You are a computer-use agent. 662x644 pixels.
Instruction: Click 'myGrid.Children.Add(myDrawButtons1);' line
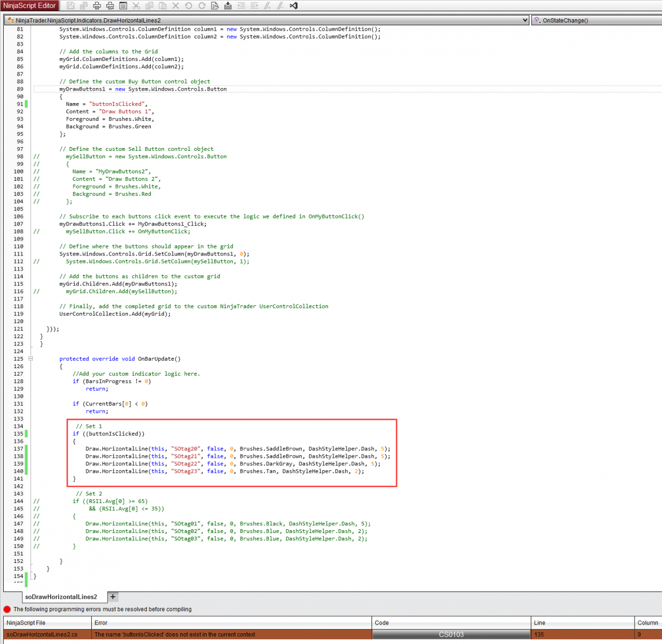[x=118, y=284]
